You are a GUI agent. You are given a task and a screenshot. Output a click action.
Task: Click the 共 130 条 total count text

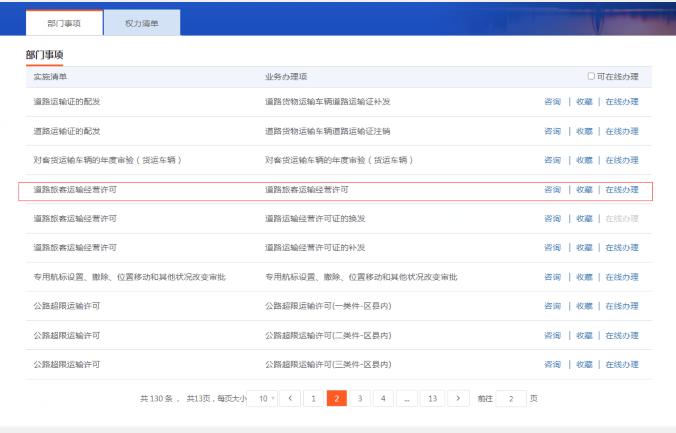pyautogui.click(x=156, y=398)
